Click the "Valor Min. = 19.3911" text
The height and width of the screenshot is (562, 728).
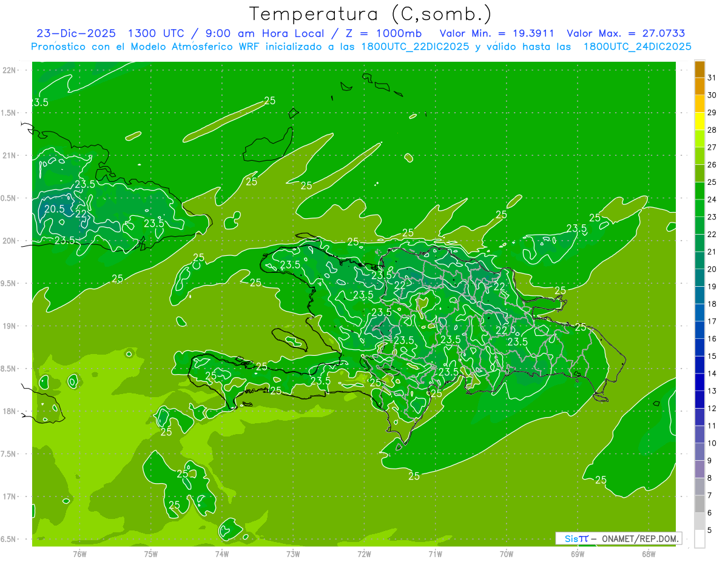(x=497, y=33)
